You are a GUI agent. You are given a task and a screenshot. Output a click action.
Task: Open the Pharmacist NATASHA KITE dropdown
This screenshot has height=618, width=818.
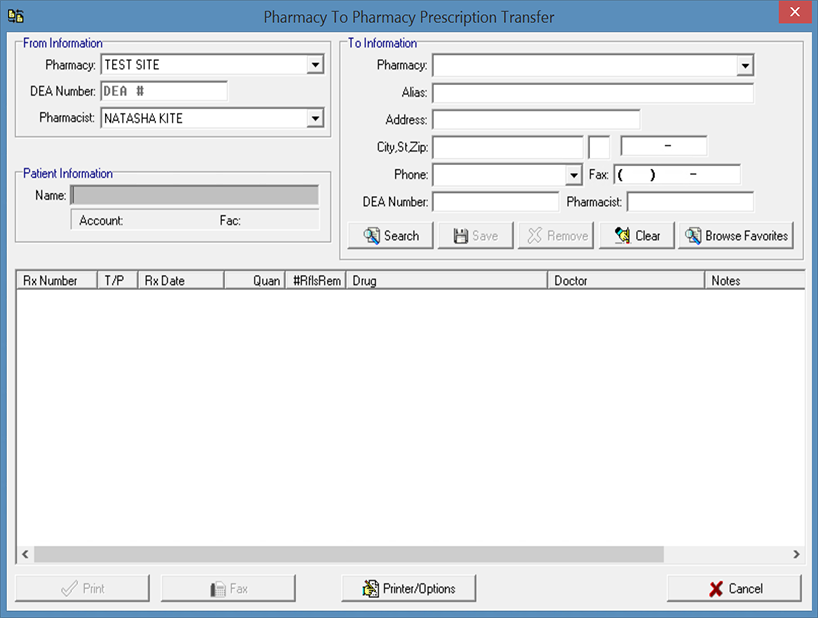pos(315,118)
